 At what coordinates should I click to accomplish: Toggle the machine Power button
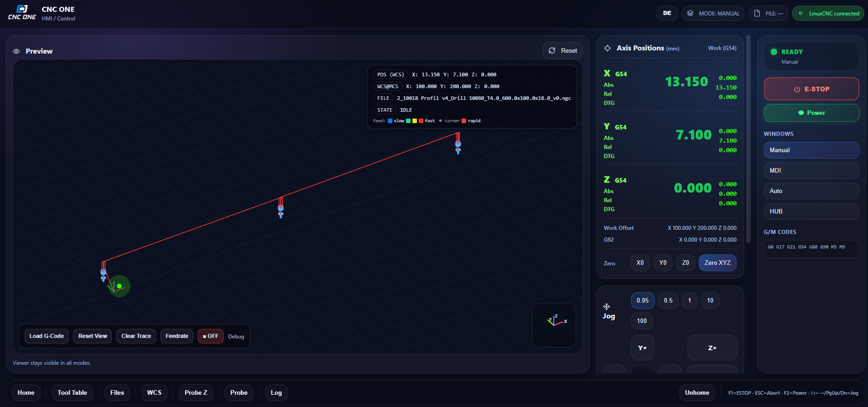click(811, 113)
